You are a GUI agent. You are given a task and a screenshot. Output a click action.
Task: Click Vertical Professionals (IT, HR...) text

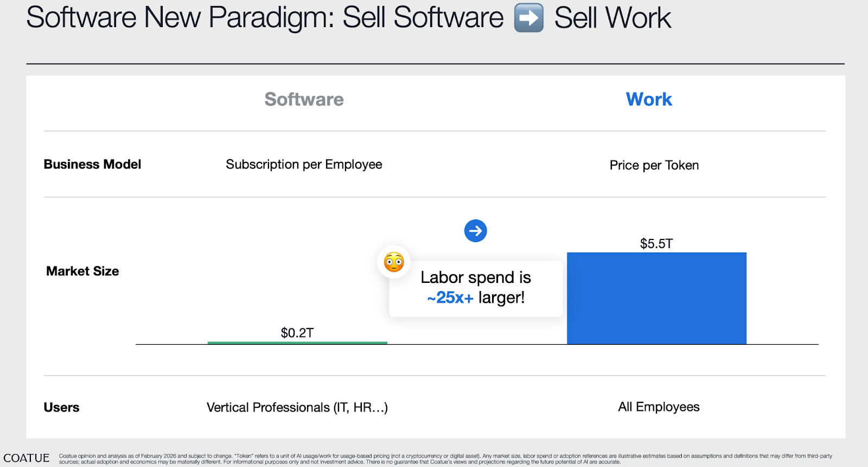point(297,407)
